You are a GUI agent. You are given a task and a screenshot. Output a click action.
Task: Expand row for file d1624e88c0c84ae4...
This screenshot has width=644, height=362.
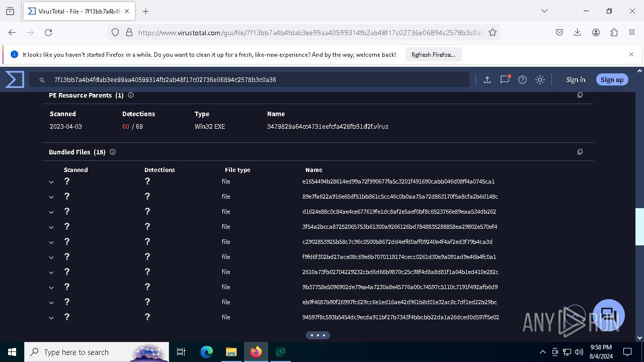pos(51,212)
